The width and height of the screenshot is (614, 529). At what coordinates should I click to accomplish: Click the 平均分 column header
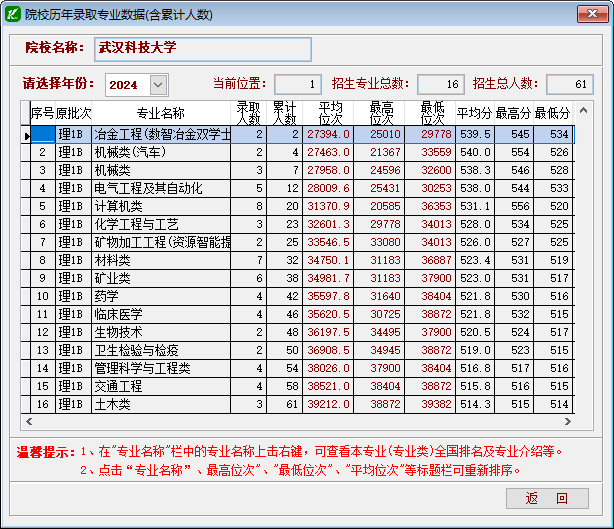(x=475, y=114)
